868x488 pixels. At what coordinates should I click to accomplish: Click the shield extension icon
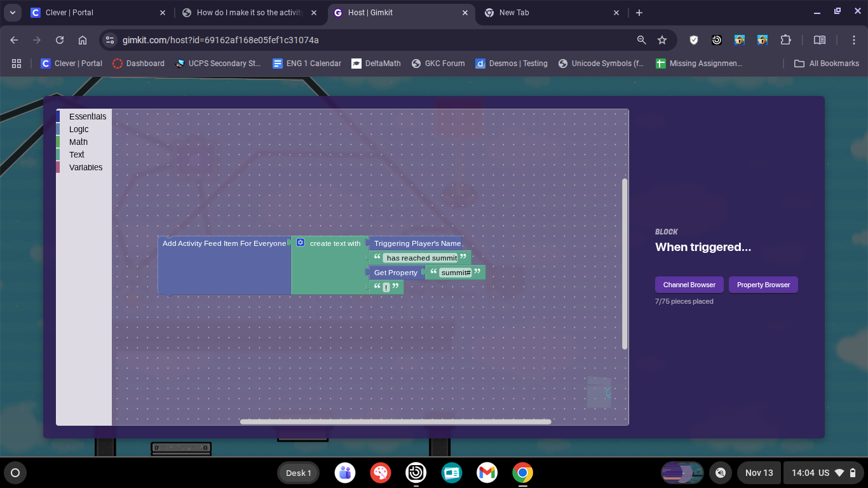tap(694, 40)
